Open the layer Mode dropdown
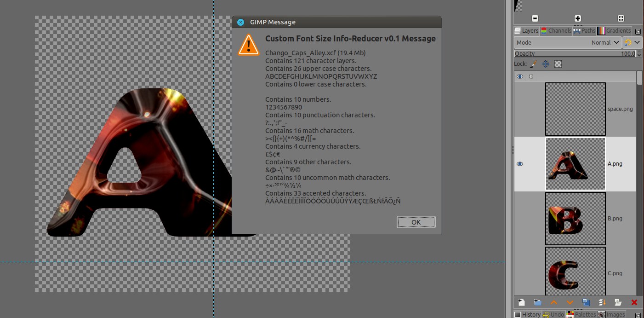 tap(568, 42)
